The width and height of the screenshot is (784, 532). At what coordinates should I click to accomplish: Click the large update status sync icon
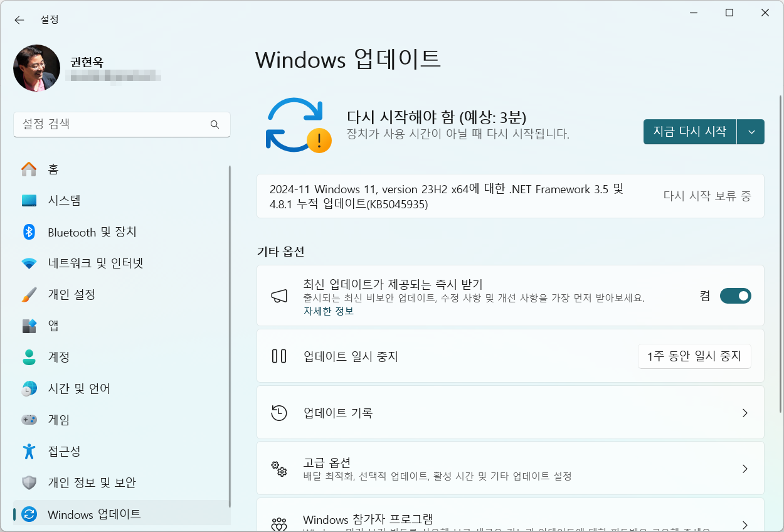point(298,125)
